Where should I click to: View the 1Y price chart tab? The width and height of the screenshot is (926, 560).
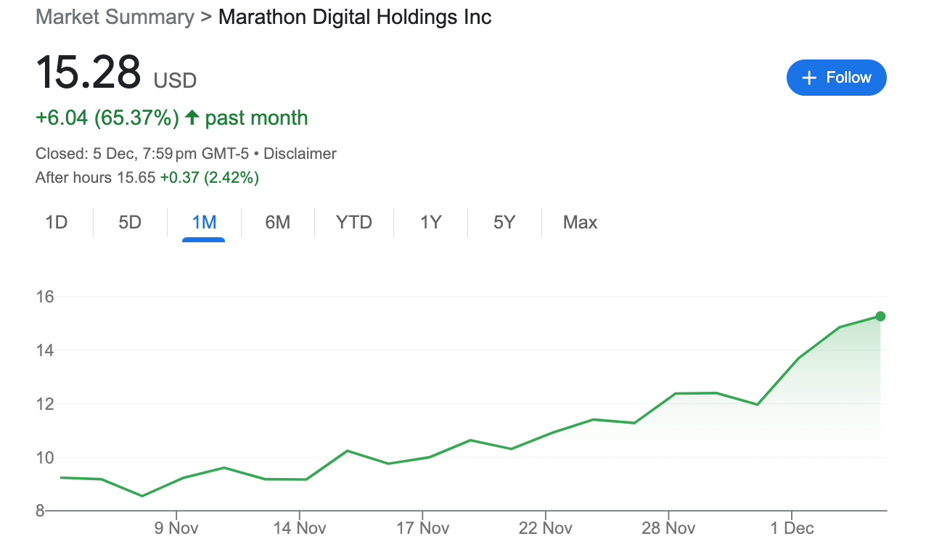tap(431, 222)
